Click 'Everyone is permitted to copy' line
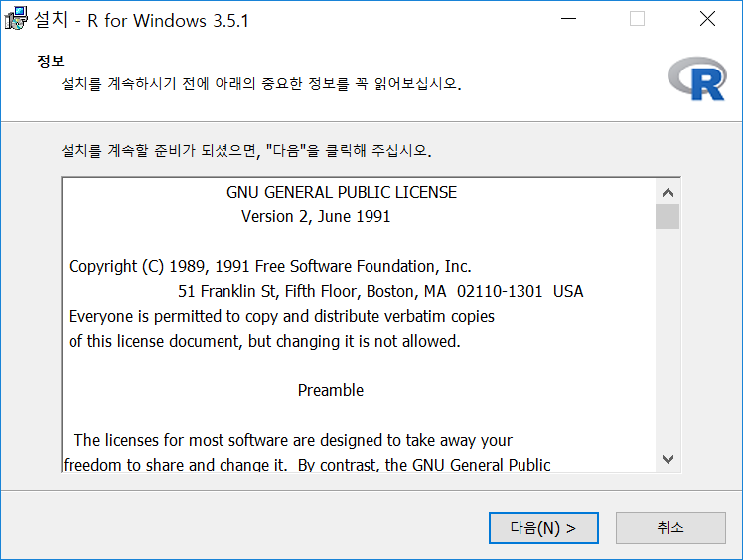 coord(281,316)
